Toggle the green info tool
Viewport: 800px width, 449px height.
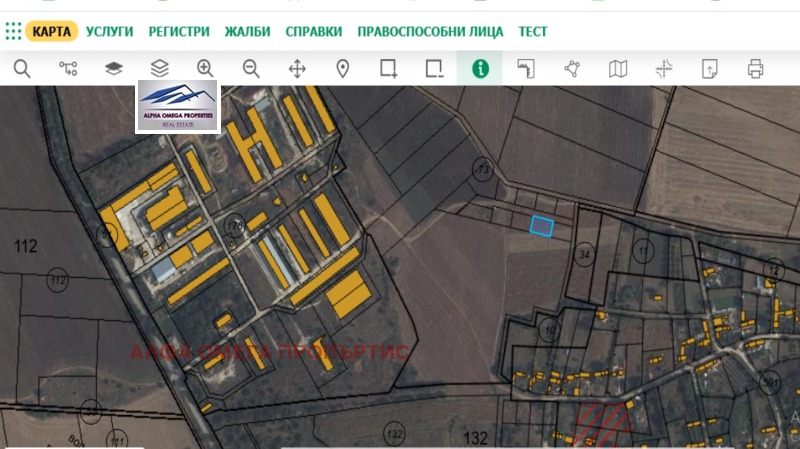click(480, 68)
